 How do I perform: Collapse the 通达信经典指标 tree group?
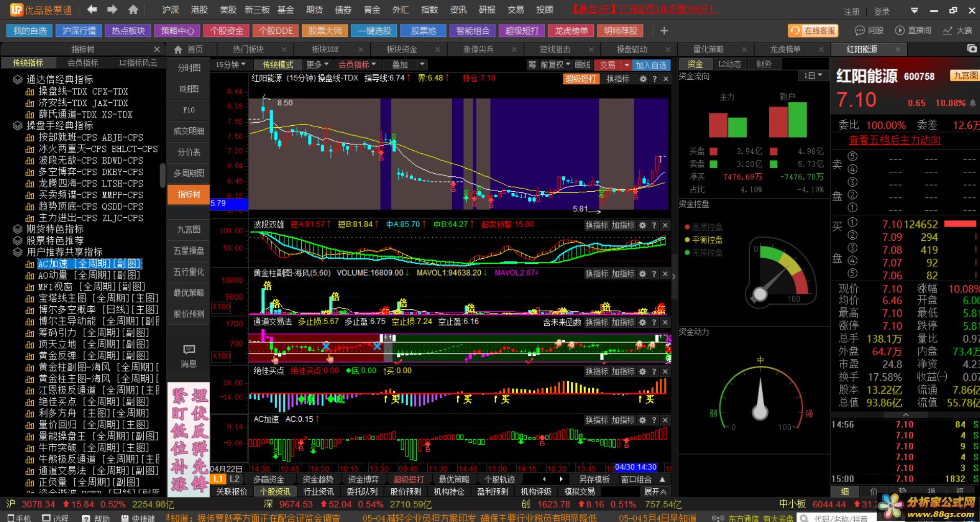(17, 80)
